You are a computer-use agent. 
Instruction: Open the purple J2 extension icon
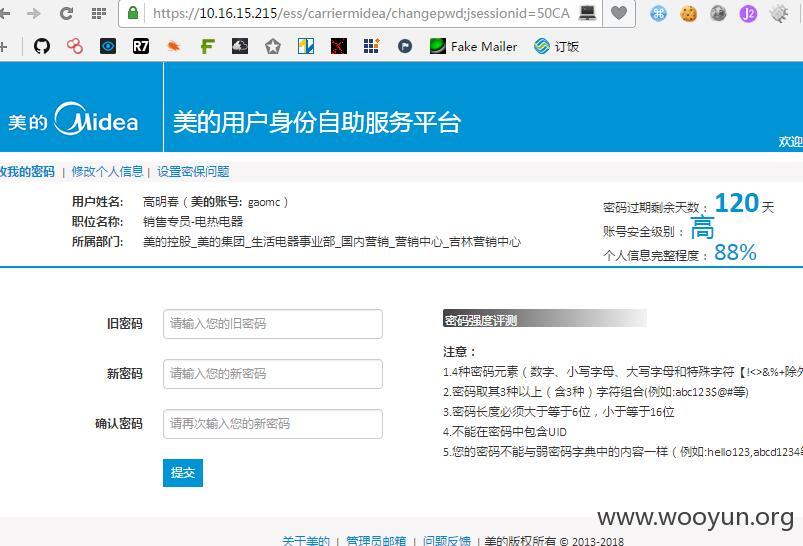click(748, 13)
